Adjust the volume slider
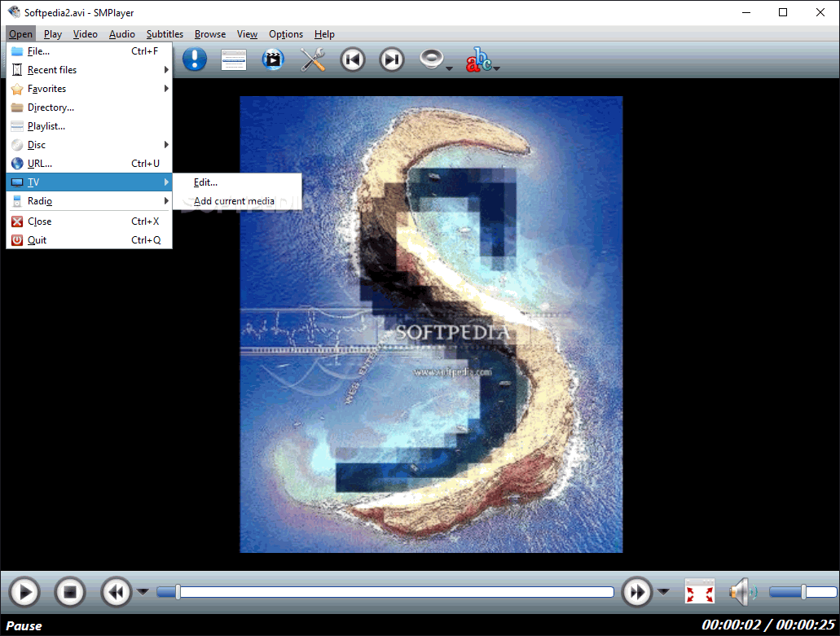This screenshot has height=636, width=840. tap(803, 592)
